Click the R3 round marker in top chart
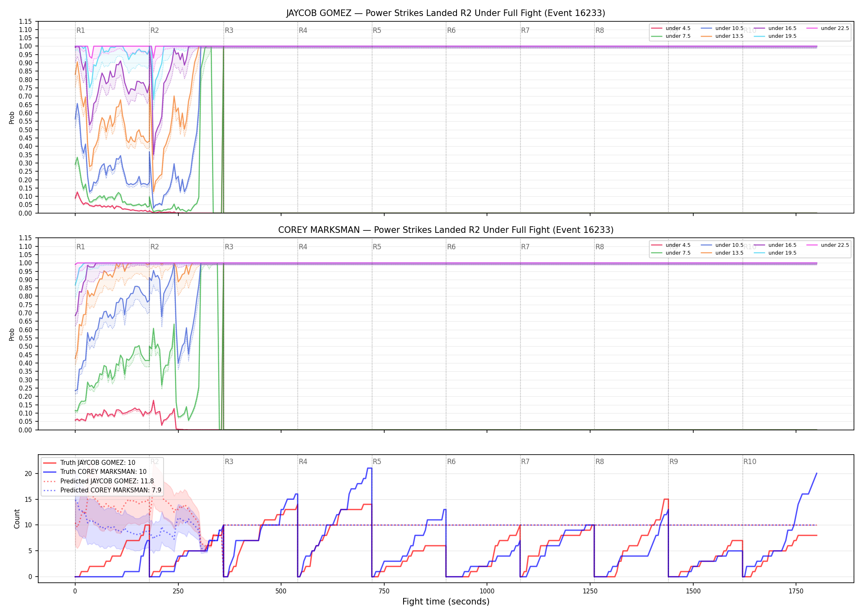Screen dimensions: 863x616 (x=229, y=30)
